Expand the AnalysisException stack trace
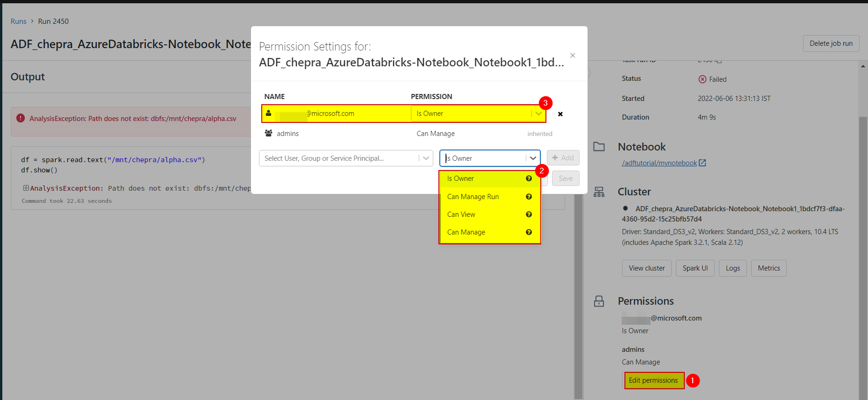The height and width of the screenshot is (400, 868). pos(26,188)
